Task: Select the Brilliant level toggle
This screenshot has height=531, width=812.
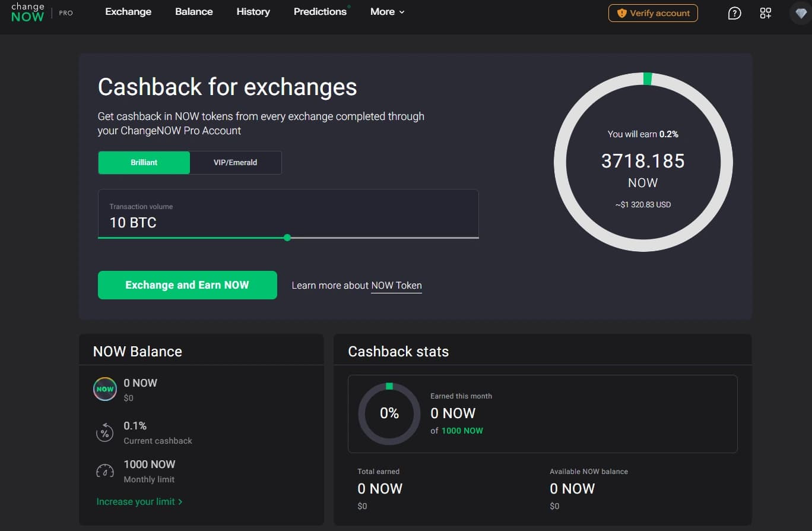Action: 144,163
